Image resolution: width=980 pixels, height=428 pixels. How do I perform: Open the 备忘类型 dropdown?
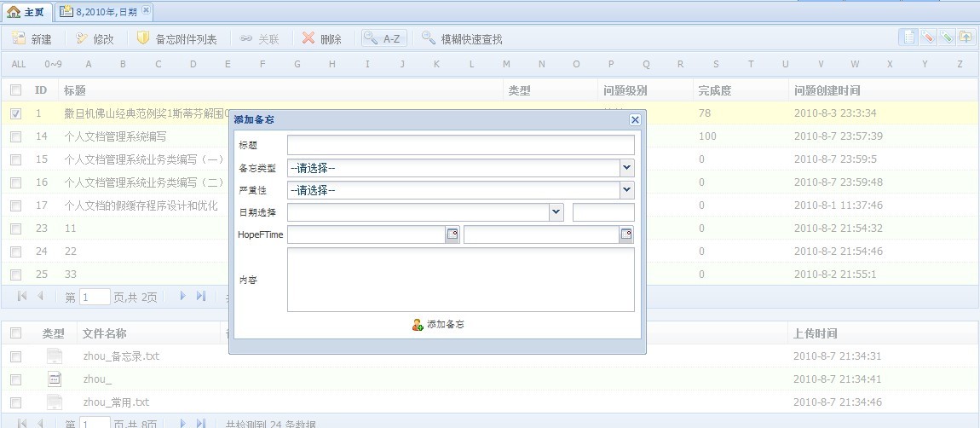coord(627,168)
